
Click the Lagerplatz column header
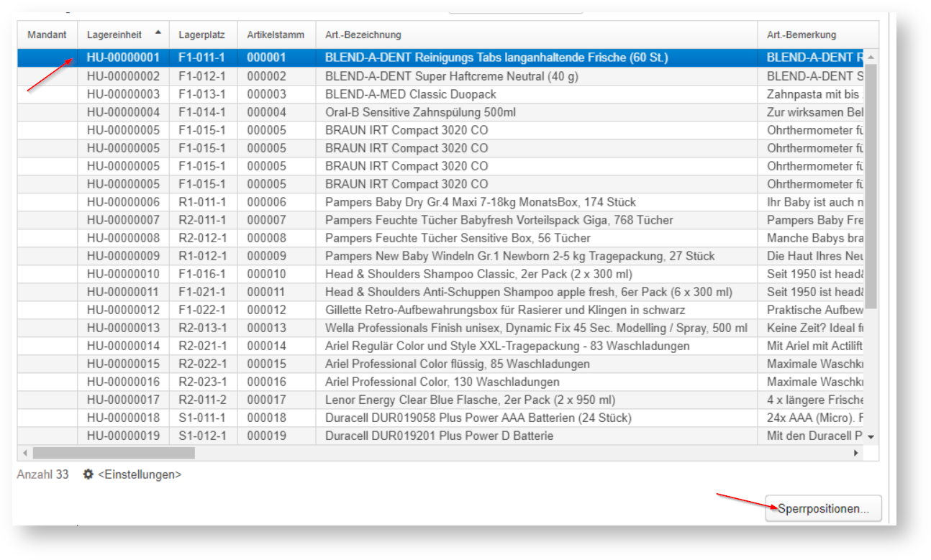point(204,35)
